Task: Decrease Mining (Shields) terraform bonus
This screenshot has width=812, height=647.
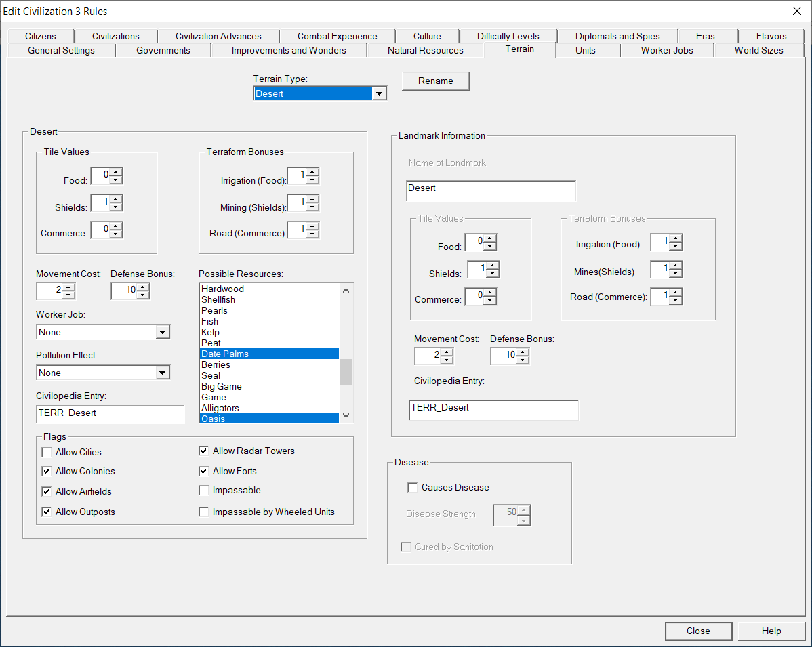Action: [x=312, y=207]
